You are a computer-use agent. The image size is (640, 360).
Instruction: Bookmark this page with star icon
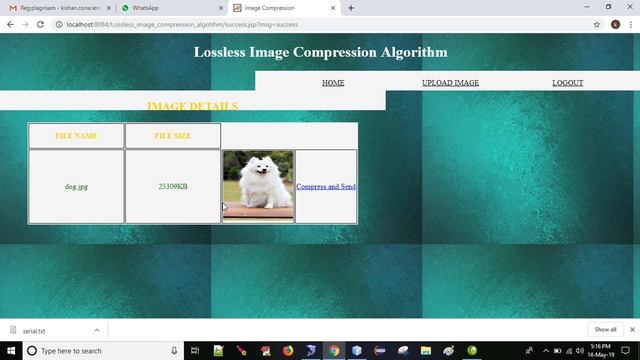click(x=597, y=24)
